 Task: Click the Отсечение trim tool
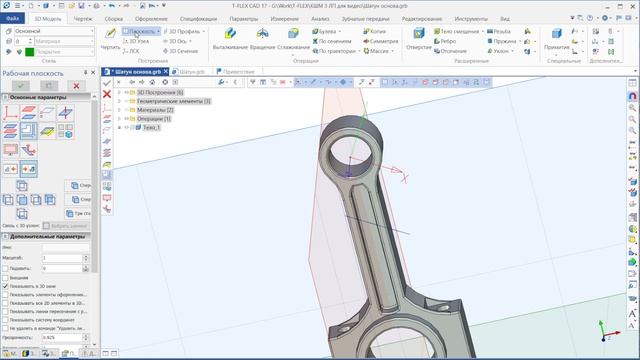pyautogui.click(x=450, y=51)
